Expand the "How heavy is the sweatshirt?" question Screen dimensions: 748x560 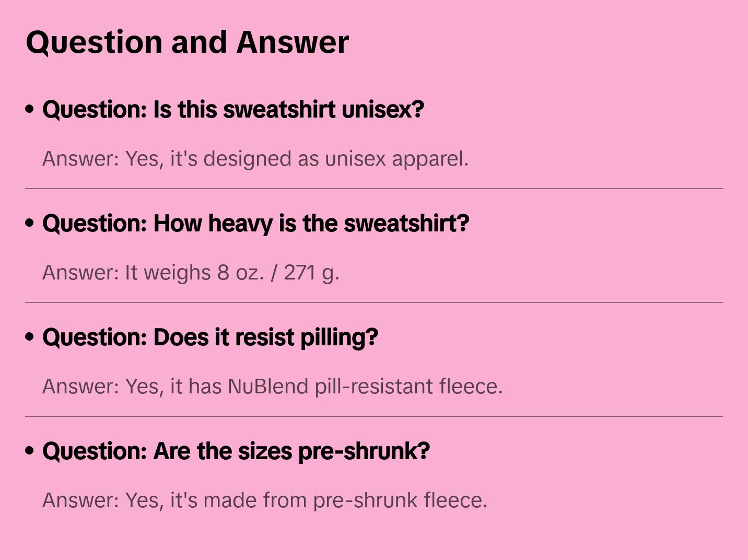tap(255, 224)
